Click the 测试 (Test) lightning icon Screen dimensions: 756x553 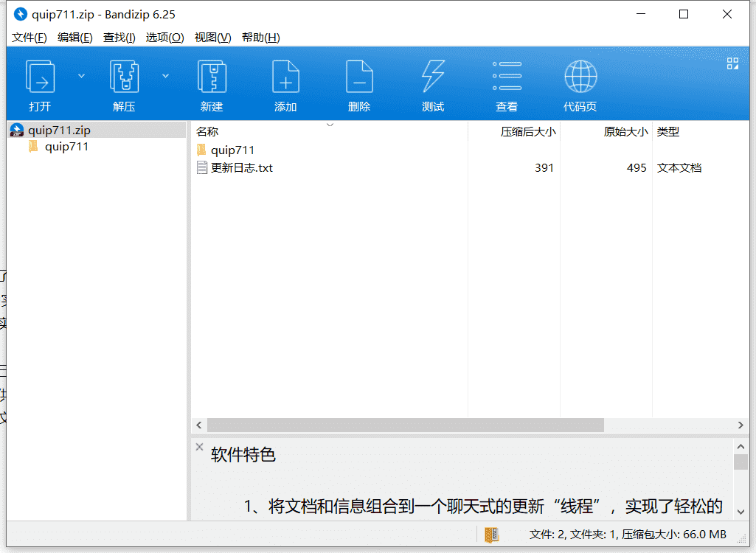433,77
